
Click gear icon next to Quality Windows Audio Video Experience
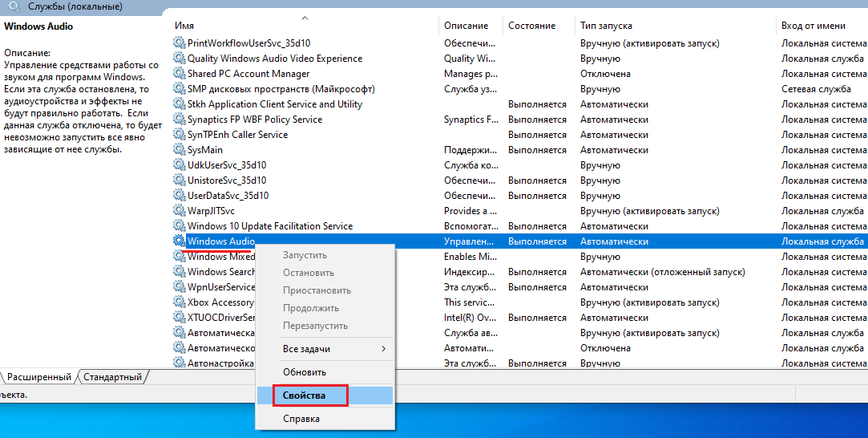coord(179,58)
